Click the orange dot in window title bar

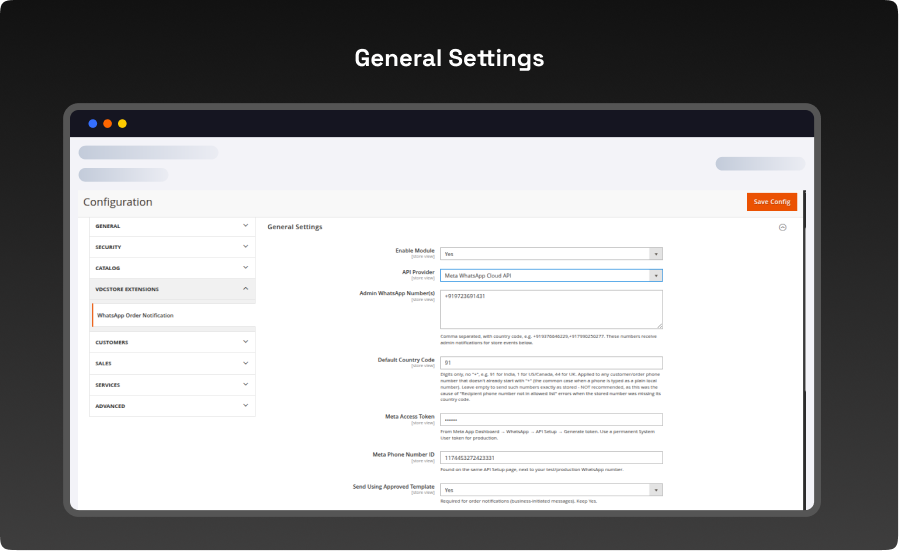[x=107, y=124]
